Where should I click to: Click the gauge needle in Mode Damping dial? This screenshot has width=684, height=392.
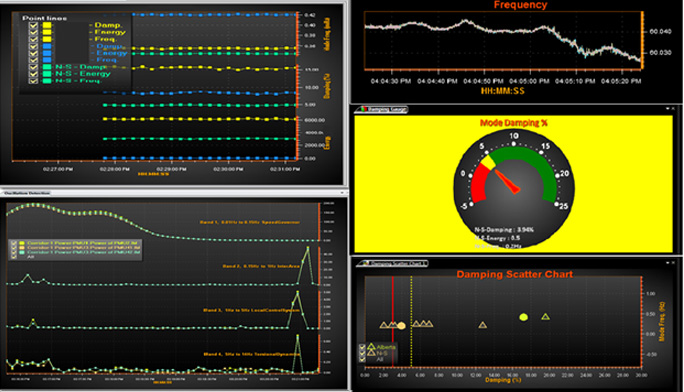[508, 181]
